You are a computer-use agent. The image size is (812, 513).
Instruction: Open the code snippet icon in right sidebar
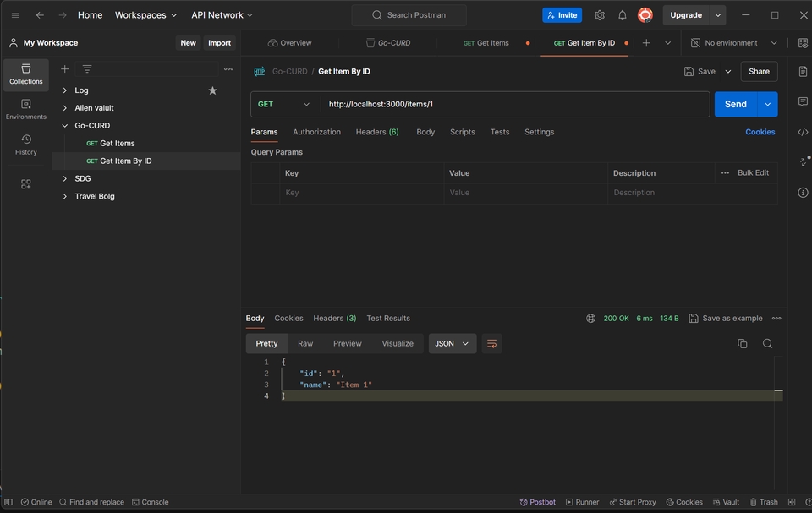[x=803, y=132]
